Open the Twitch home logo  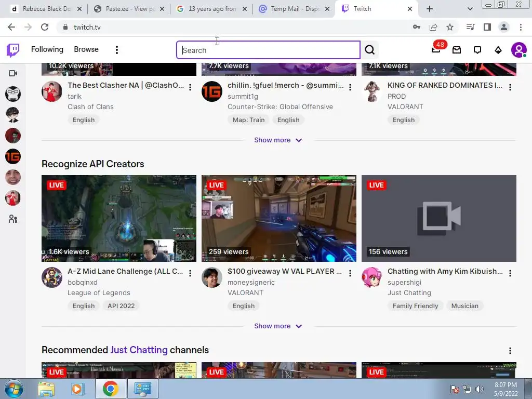click(x=13, y=50)
